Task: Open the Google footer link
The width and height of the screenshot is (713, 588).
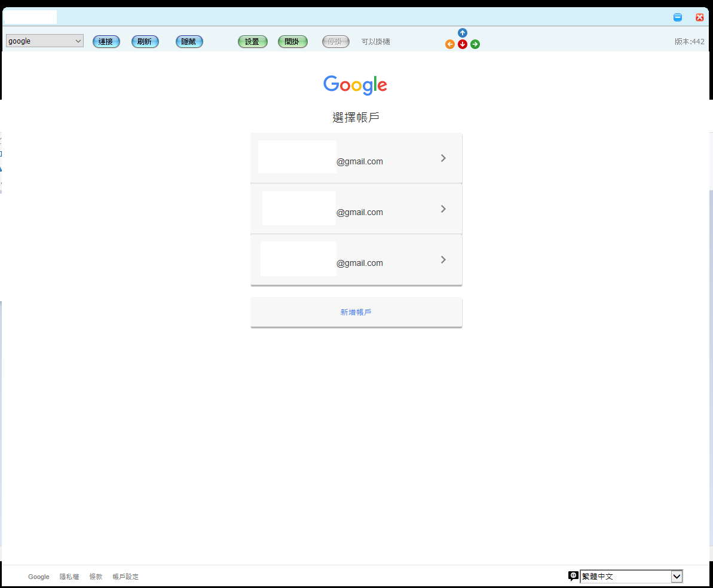Action: pos(39,577)
